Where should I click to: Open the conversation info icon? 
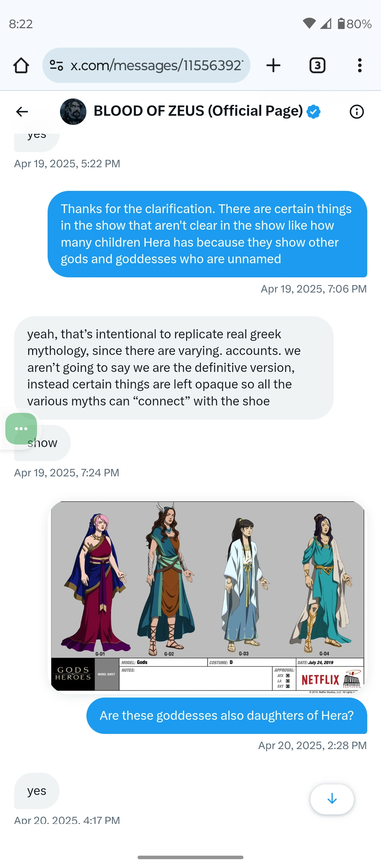click(x=357, y=112)
